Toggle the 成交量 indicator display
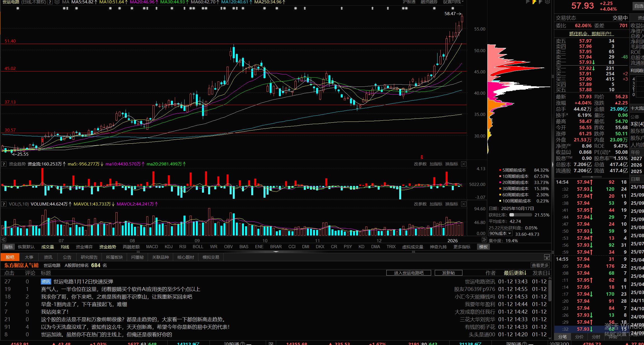 48,247
